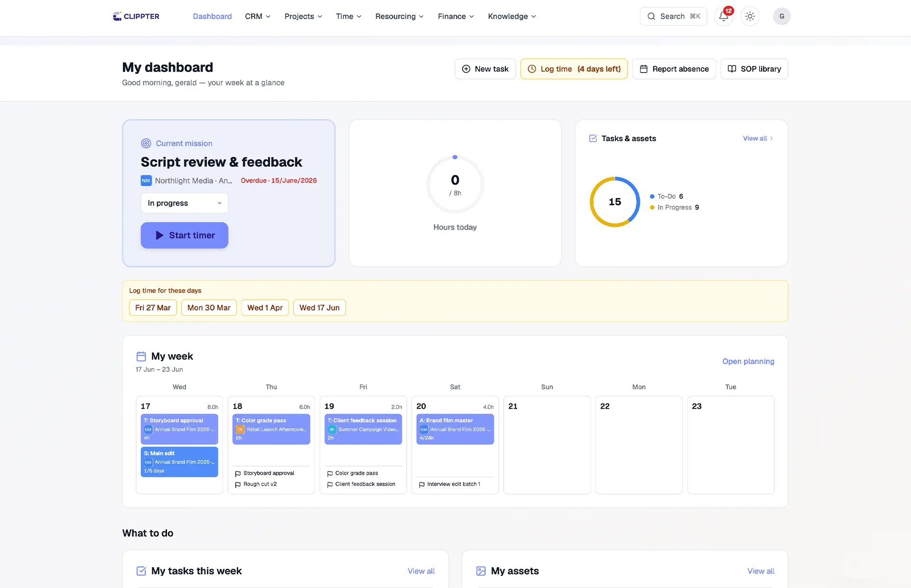Click View all for My assets
The image size is (911, 588).
click(x=761, y=571)
